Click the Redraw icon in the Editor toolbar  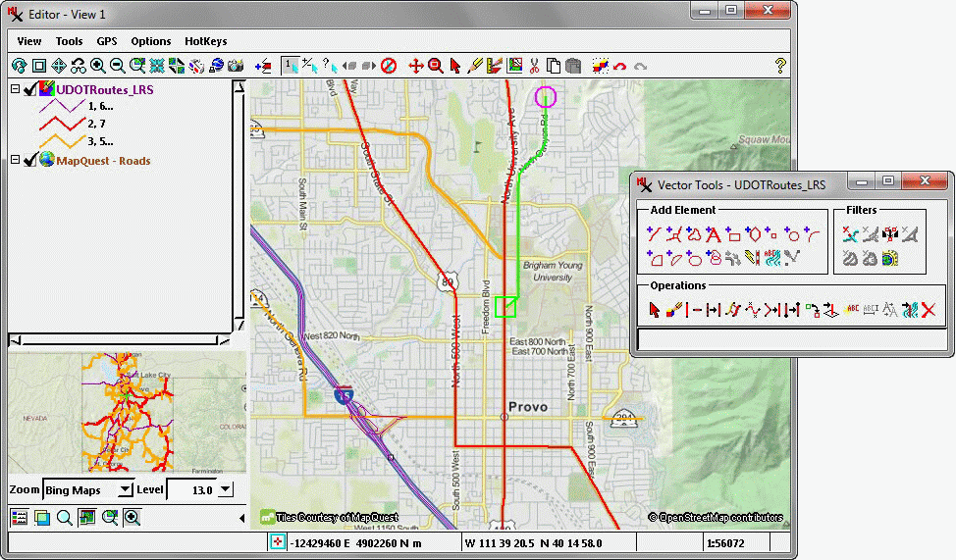point(19,66)
